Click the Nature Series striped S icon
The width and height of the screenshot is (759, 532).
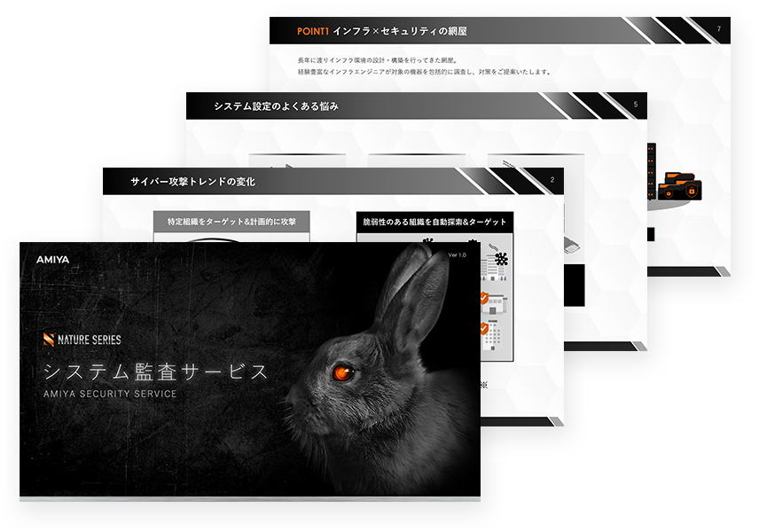[49, 340]
